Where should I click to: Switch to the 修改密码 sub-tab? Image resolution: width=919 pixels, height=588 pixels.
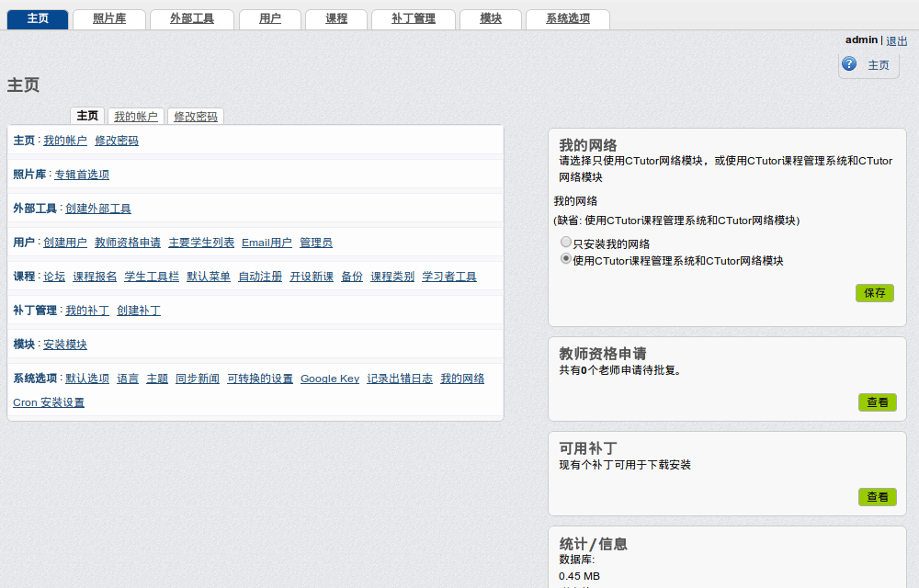pyautogui.click(x=195, y=116)
